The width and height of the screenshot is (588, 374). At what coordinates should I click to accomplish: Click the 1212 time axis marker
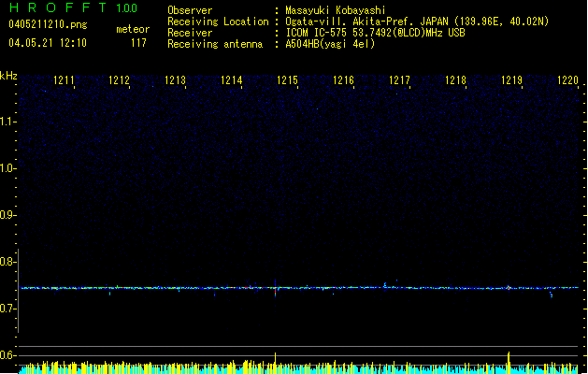pos(119,80)
